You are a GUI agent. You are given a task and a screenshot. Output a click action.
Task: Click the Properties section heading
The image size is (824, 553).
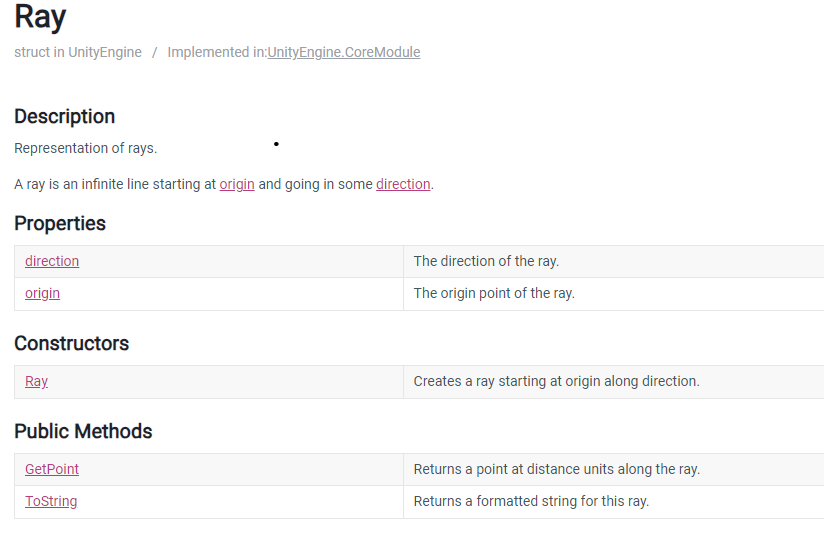pos(60,223)
